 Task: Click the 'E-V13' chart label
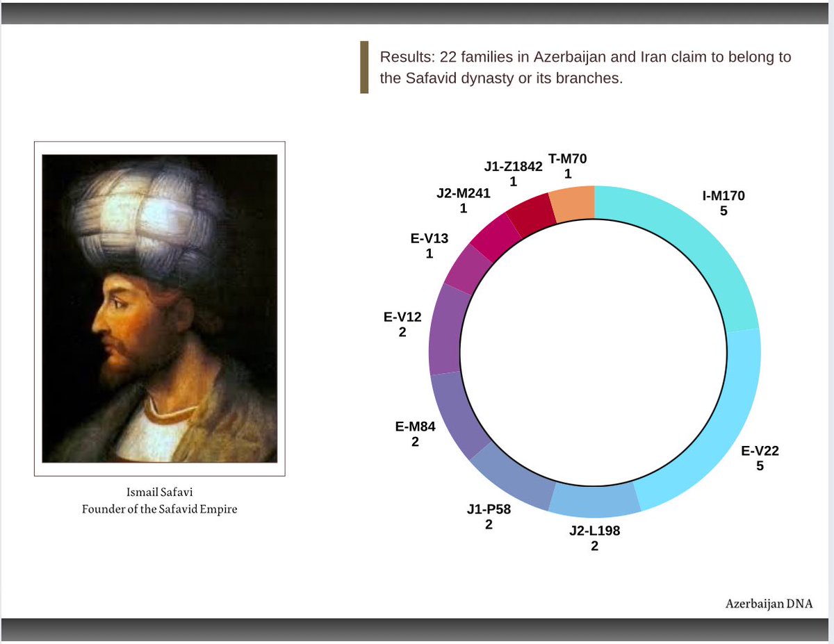coord(430,239)
